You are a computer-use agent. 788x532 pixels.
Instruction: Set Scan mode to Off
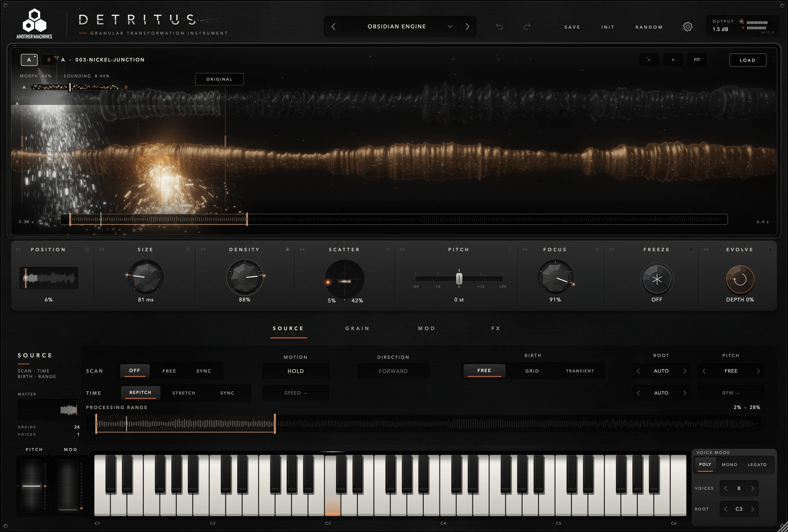(x=135, y=371)
